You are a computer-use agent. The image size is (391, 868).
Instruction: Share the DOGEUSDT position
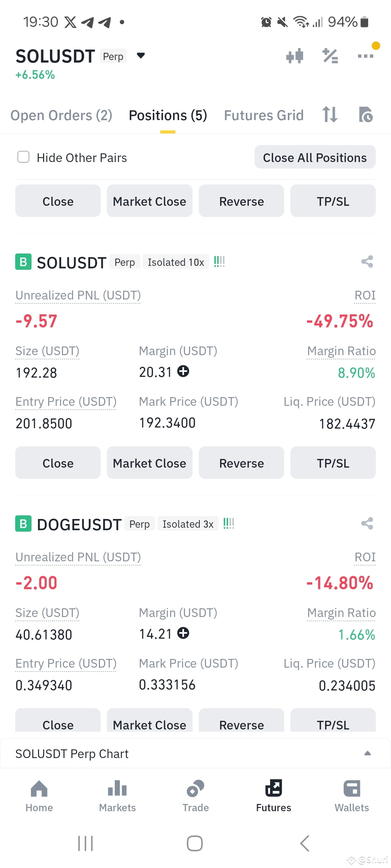pos(367,523)
